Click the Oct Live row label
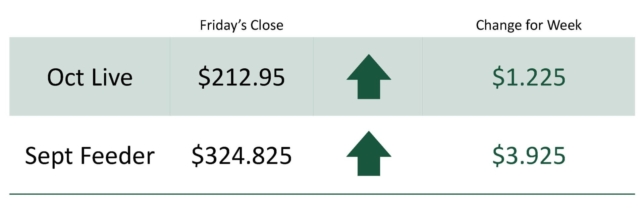The image size is (644, 202). pyautogui.click(x=90, y=77)
